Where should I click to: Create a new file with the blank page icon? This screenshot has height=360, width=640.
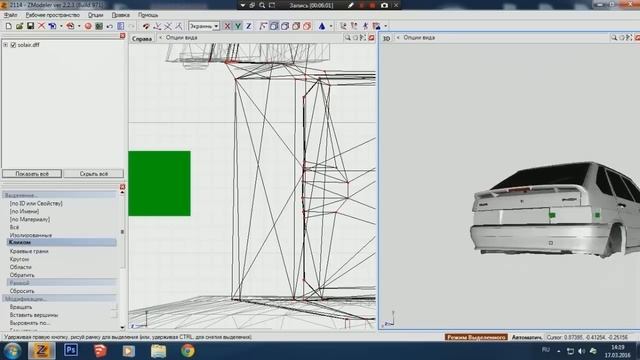(x=9, y=26)
